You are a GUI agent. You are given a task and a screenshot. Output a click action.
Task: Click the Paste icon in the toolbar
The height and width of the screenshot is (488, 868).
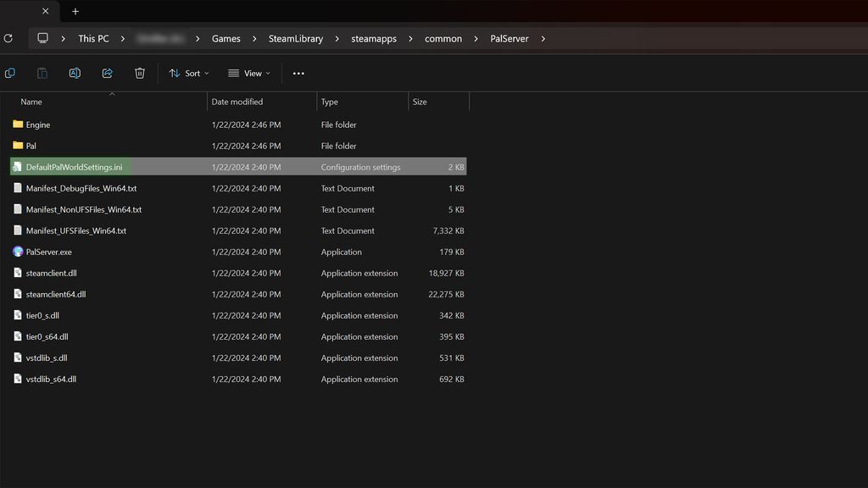(x=42, y=73)
